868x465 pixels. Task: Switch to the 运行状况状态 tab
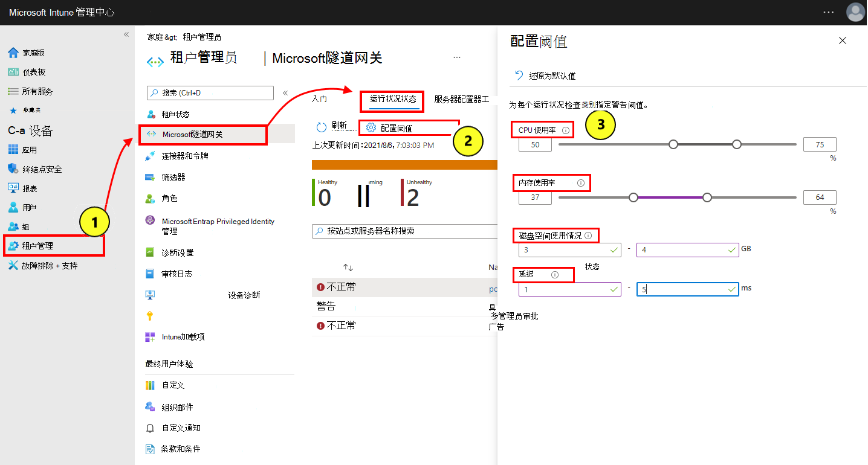[393, 99]
